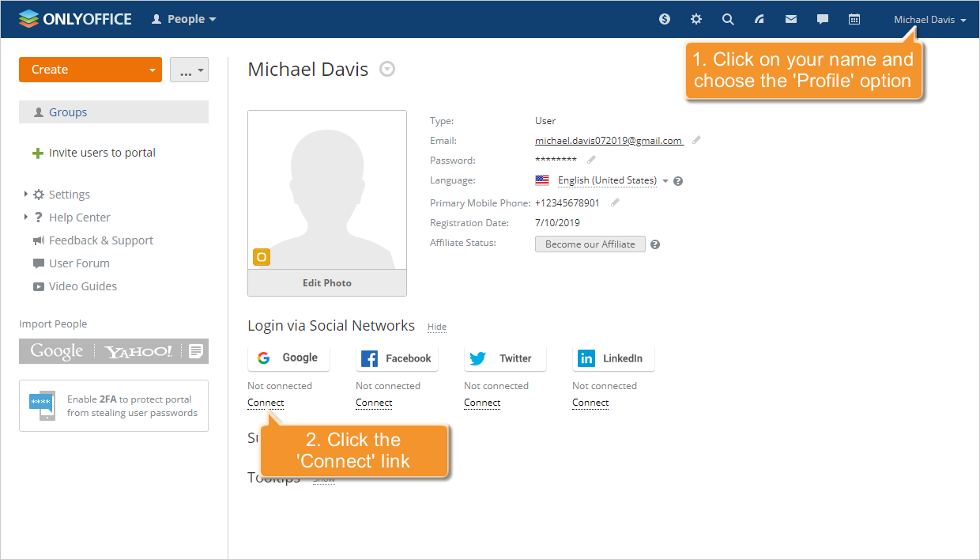Image resolution: width=980 pixels, height=560 pixels.
Task: Open Talk chat bubble icon
Action: tap(823, 19)
